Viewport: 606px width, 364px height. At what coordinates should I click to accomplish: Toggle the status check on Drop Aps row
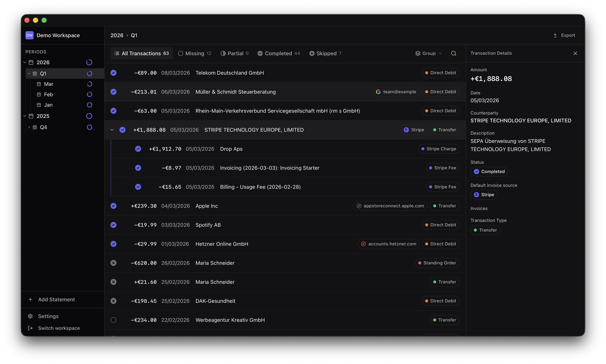click(x=138, y=149)
